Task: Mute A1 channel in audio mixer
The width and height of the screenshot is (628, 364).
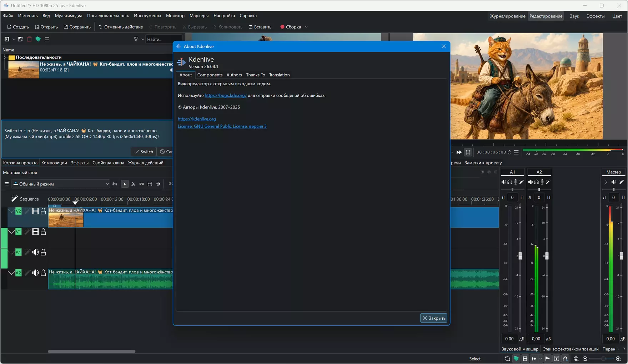Action: [x=503, y=182]
